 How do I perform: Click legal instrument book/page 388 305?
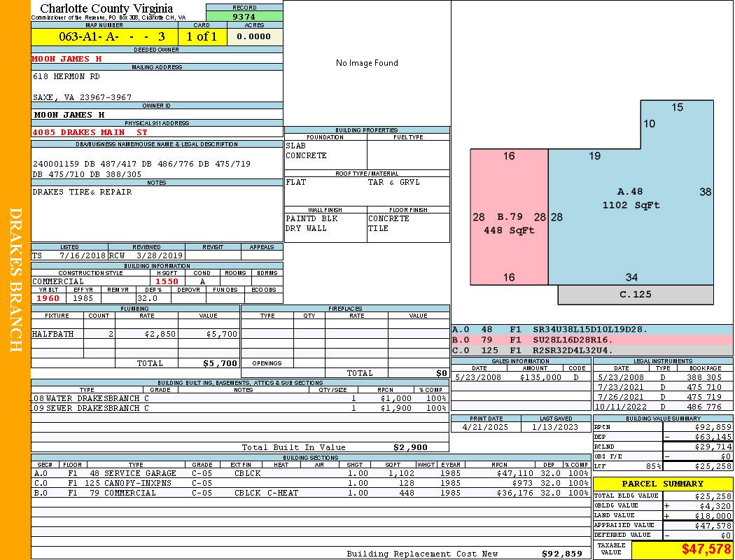[x=704, y=378]
